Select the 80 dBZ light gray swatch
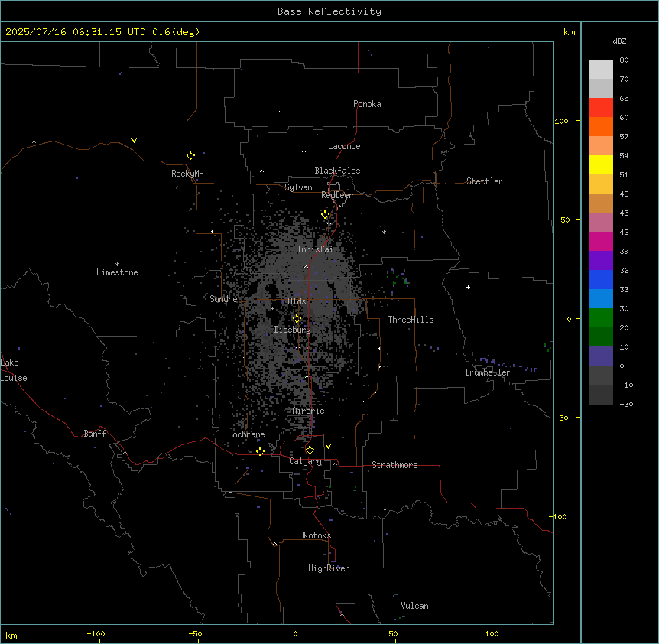 coord(601,69)
